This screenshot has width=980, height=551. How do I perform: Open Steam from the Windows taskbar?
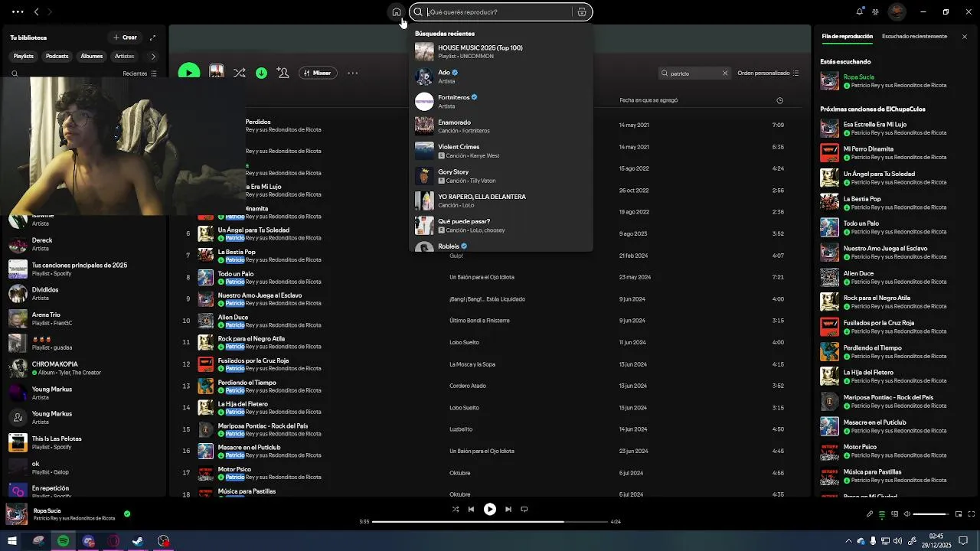pos(138,541)
